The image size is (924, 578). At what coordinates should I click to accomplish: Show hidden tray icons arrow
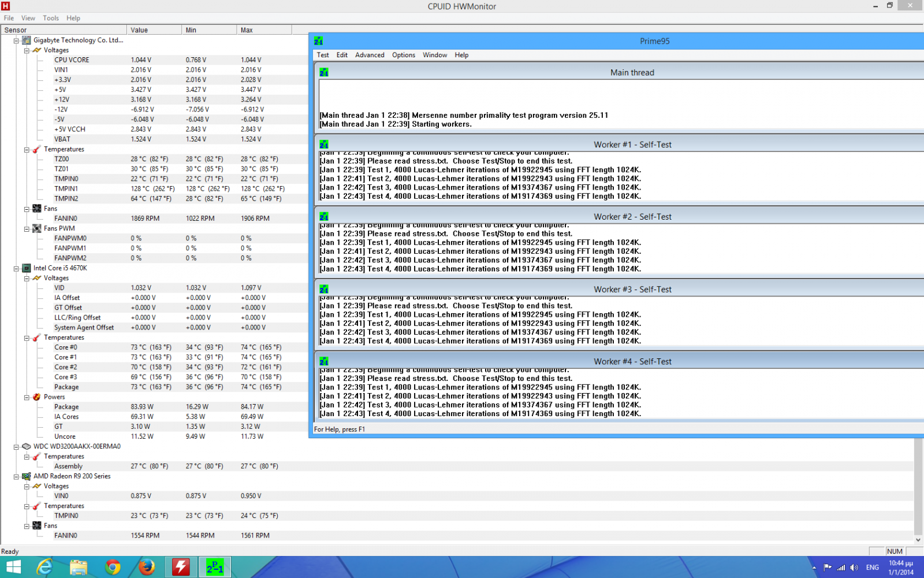[814, 568]
